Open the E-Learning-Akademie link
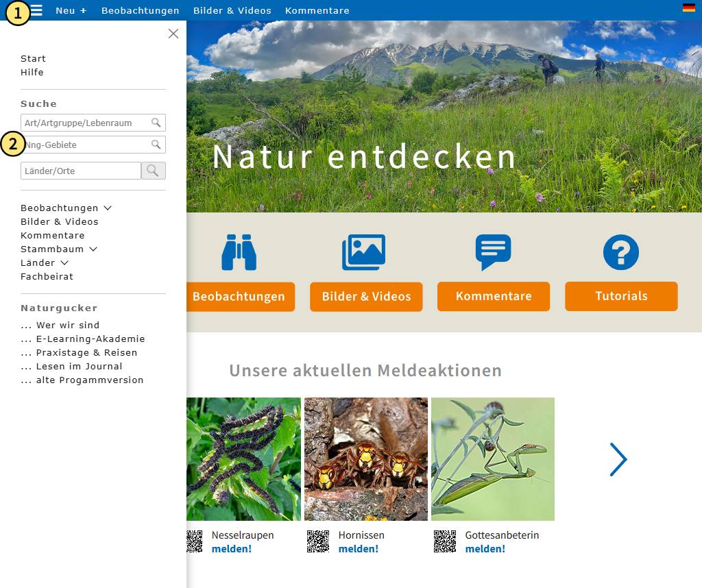The height and width of the screenshot is (588, 702). click(x=83, y=339)
